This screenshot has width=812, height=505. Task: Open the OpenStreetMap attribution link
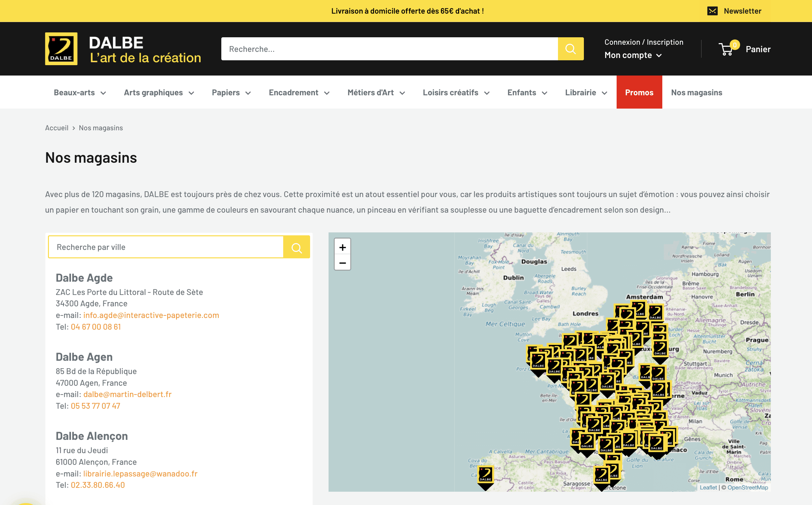coord(747,487)
